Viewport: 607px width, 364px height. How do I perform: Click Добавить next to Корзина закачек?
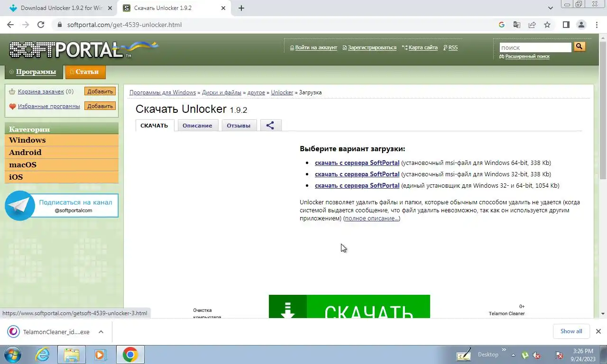[x=100, y=91]
